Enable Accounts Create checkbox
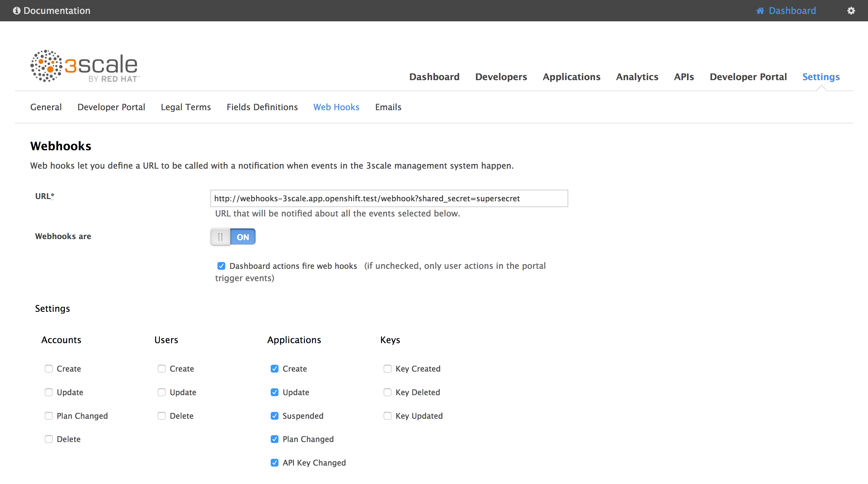868x484 pixels. click(49, 369)
